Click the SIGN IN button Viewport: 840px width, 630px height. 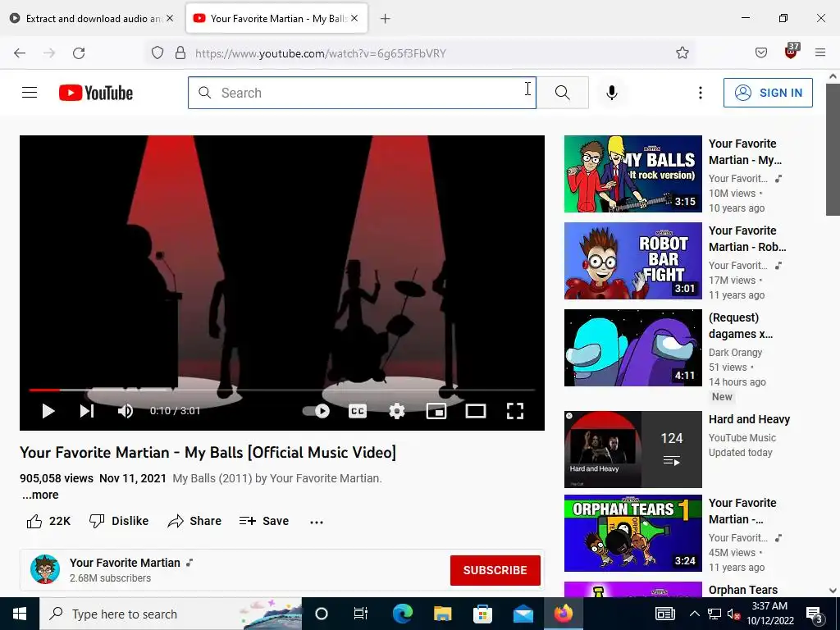[768, 93]
